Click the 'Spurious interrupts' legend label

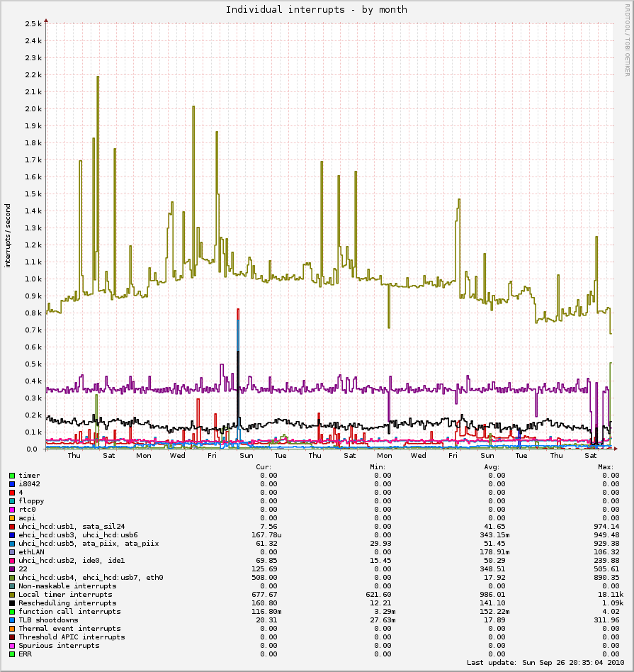tap(59, 646)
